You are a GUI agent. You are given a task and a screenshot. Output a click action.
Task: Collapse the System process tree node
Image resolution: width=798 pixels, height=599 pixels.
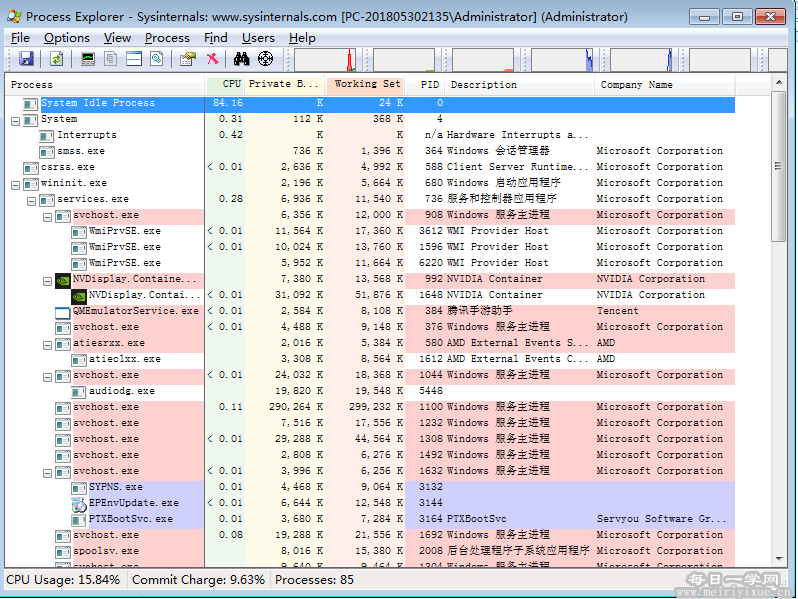coord(15,121)
